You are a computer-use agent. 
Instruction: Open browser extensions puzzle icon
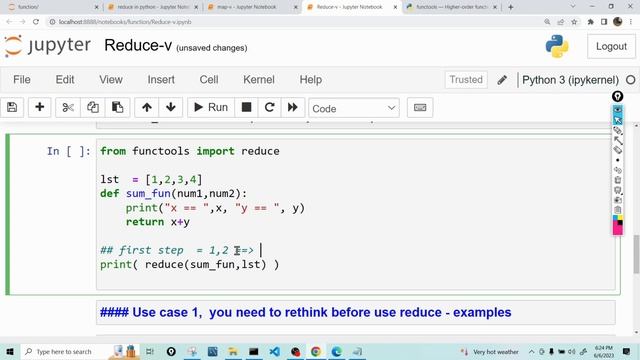[590, 22]
